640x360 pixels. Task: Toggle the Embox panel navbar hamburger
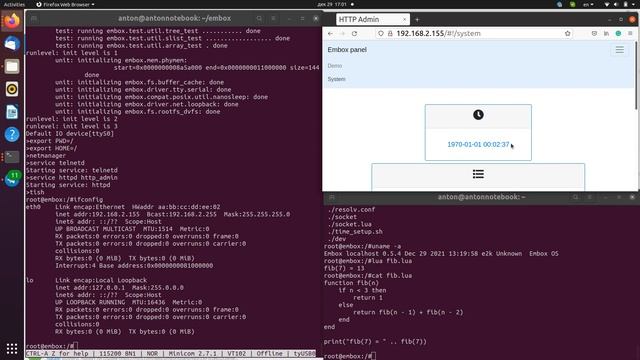pos(620,50)
